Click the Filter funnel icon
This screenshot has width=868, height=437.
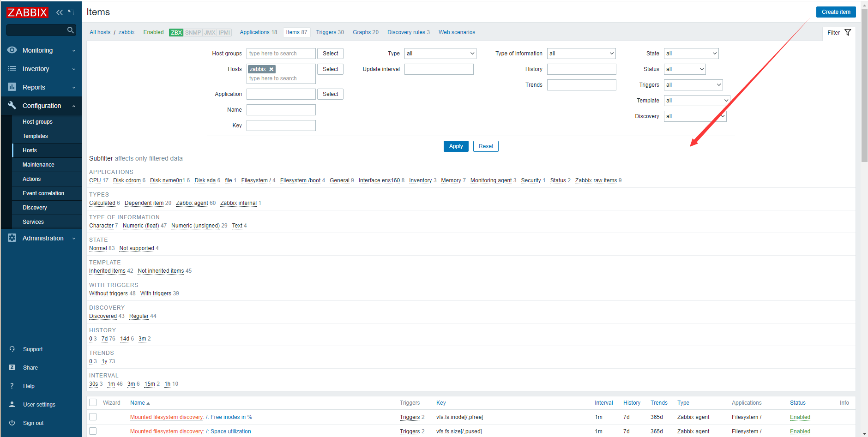click(848, 32)
